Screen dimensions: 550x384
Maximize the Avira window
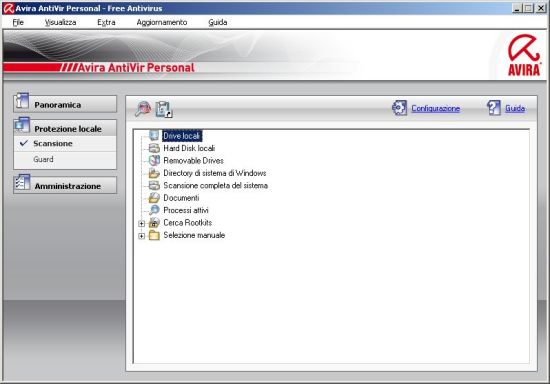[x=528, y=8]
